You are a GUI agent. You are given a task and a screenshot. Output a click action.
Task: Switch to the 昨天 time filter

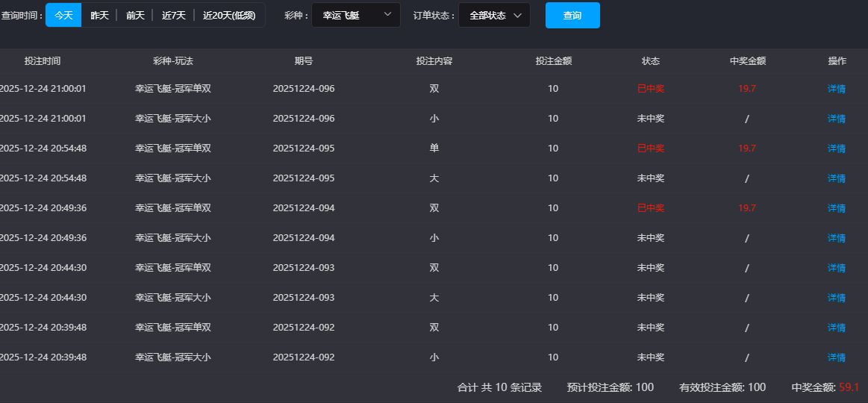click(x=99, y=15)
